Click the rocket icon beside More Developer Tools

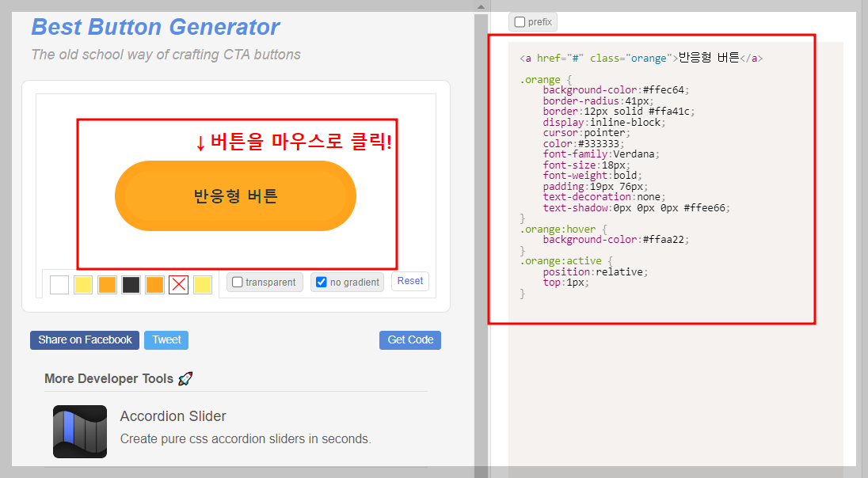click(x=185, y=378)
